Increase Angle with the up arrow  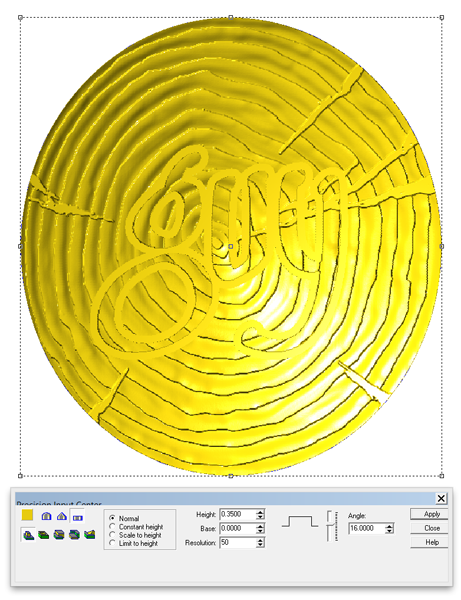[x=389, y=526]
